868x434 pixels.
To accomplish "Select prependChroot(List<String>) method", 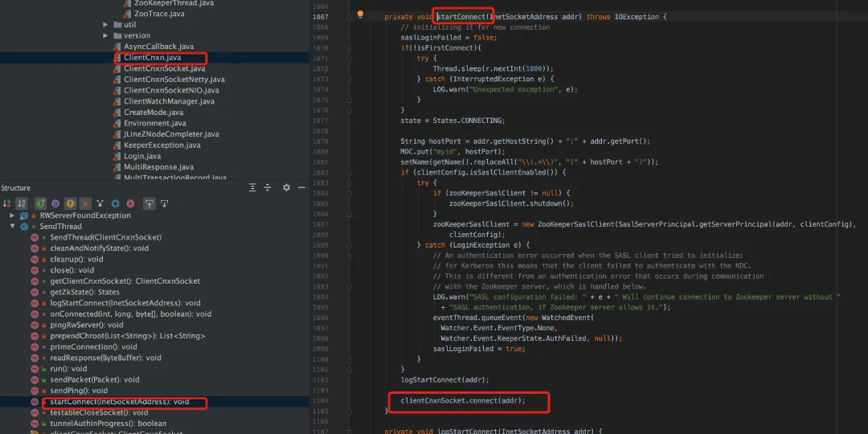I will [x=127, y=336].
